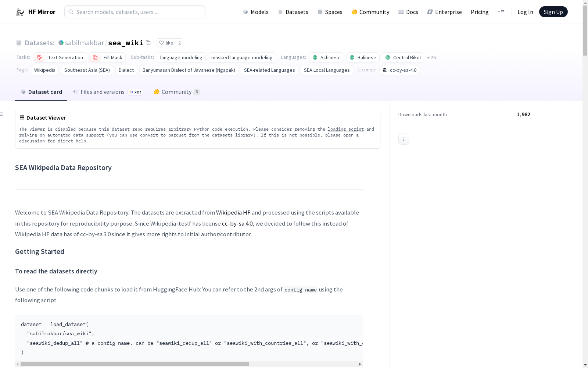The height and width of the screenshot is (368, 588).
Task: Open the three-dot options menu in sidebar
Action: coord(404,139)
